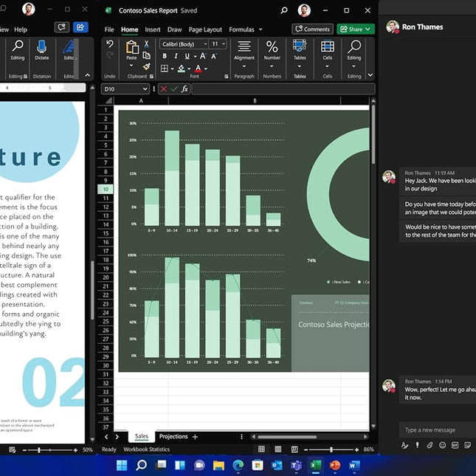The image size is (476, 476).
Task: Open the Cells menu in Excel ribbon
Action: click(327, 55)
